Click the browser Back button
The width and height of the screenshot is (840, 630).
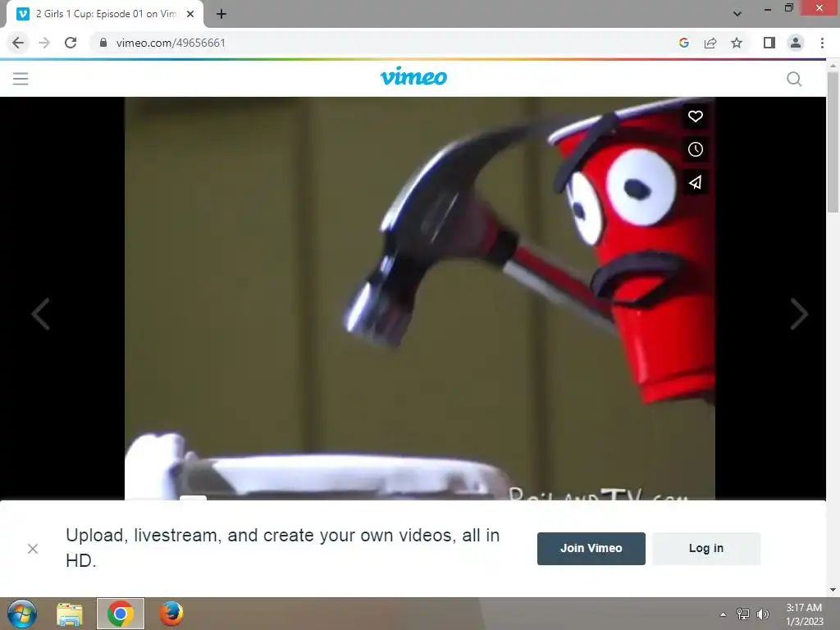click(x=18, y=43)
